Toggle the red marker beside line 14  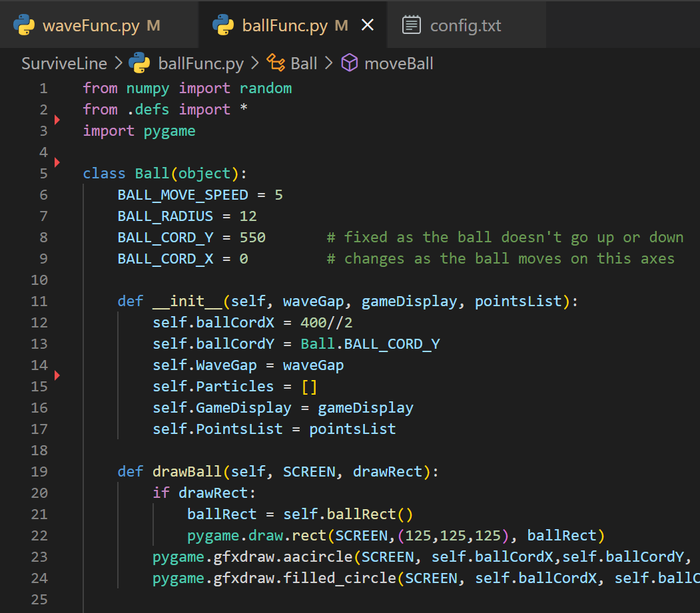(x=57, y=375)
